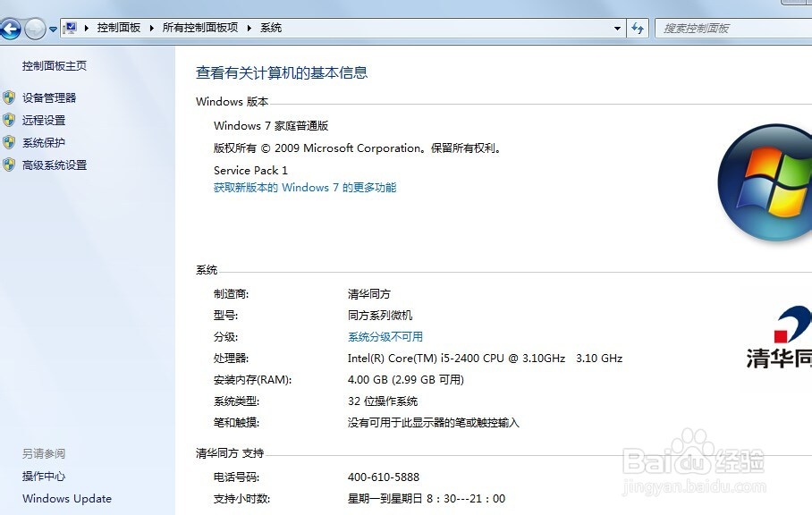展开控制面板后面的小箭头

tap(152, 28)
